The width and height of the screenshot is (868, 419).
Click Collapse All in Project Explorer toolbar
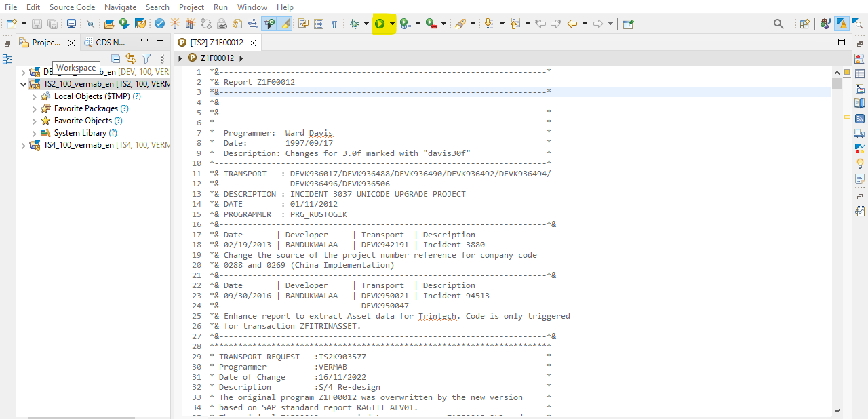tap(116, 59)
